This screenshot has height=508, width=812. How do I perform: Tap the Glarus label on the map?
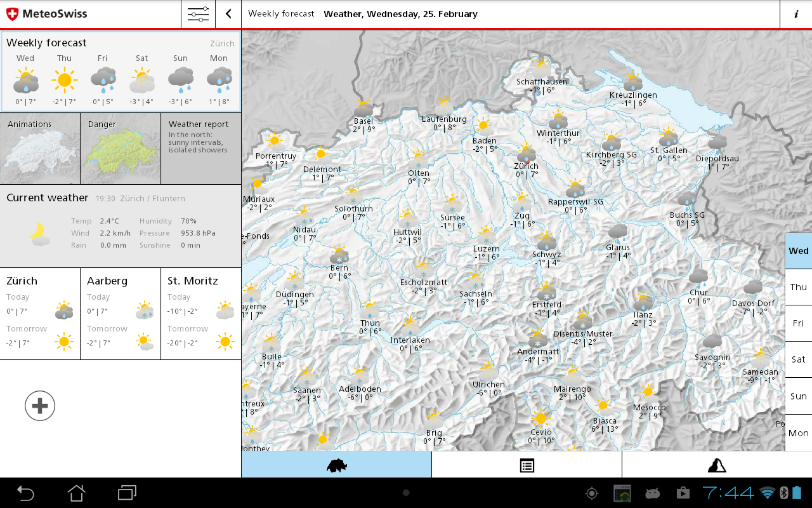618,248
